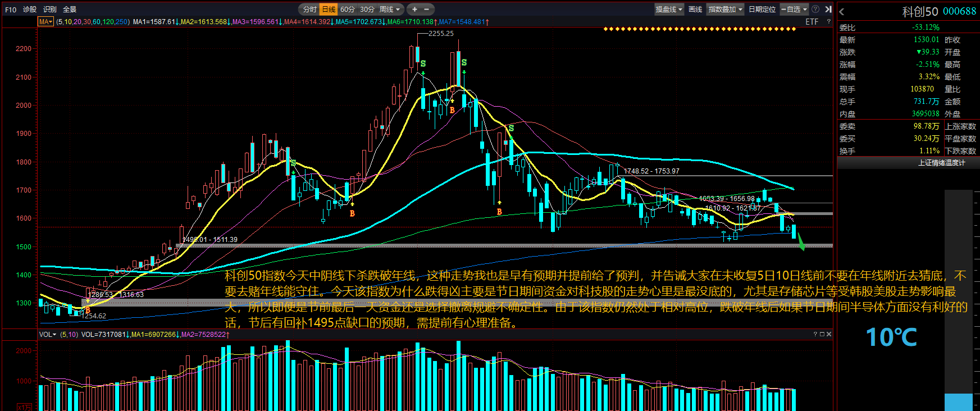Switch to 60分 timeframe
Image resolution: width=980 pixels, height=411 pixels.
pyautogui.click(x=348, y=9)
